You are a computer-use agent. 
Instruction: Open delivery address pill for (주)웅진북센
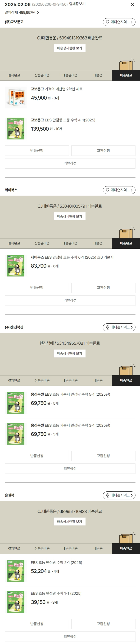coord(119,327)
